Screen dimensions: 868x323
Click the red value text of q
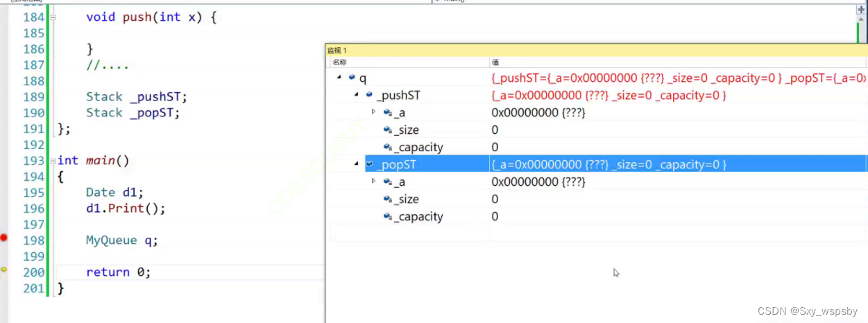[x=679, y=78]
